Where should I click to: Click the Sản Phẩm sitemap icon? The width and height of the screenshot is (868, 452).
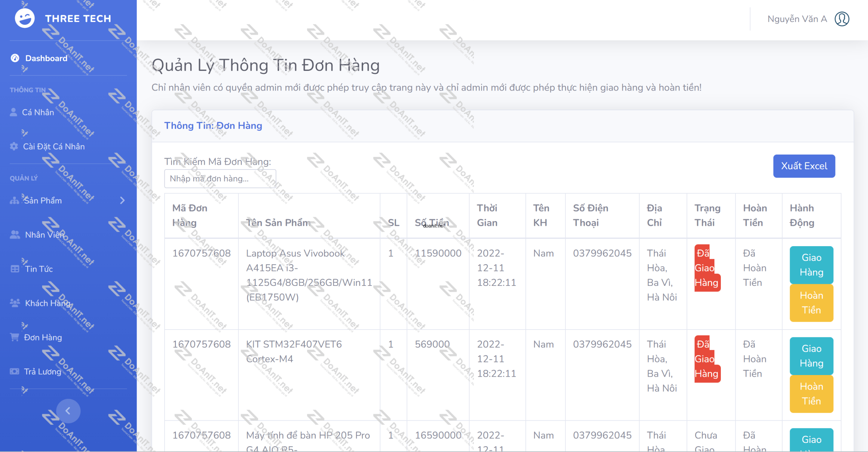click(x=15, y=200)
